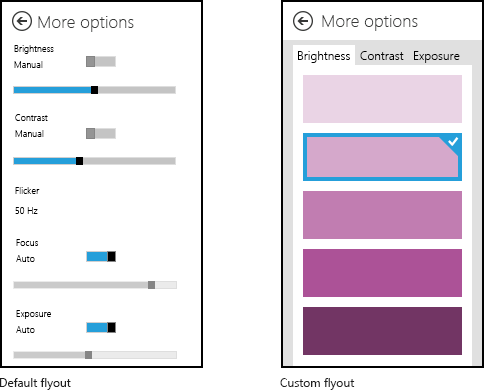Choose the medium pink third swatch
The height and width of the screenshot is (390, 484).
click(x=382, y=215)
